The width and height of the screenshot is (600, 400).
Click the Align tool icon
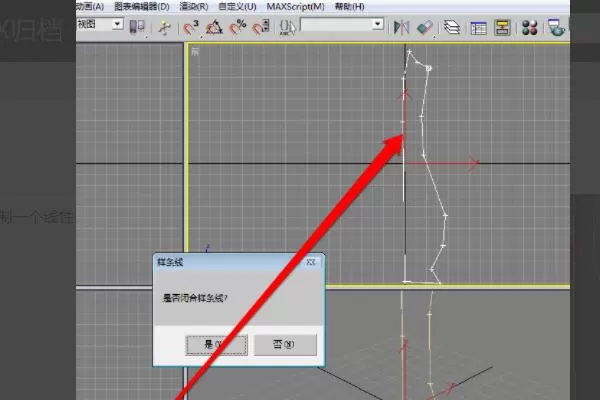(425, 27)
